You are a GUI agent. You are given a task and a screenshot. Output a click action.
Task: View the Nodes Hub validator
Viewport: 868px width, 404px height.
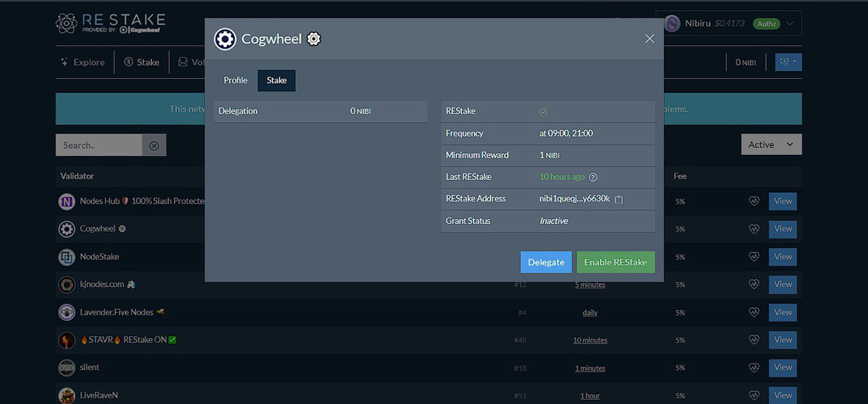point(783,202)
